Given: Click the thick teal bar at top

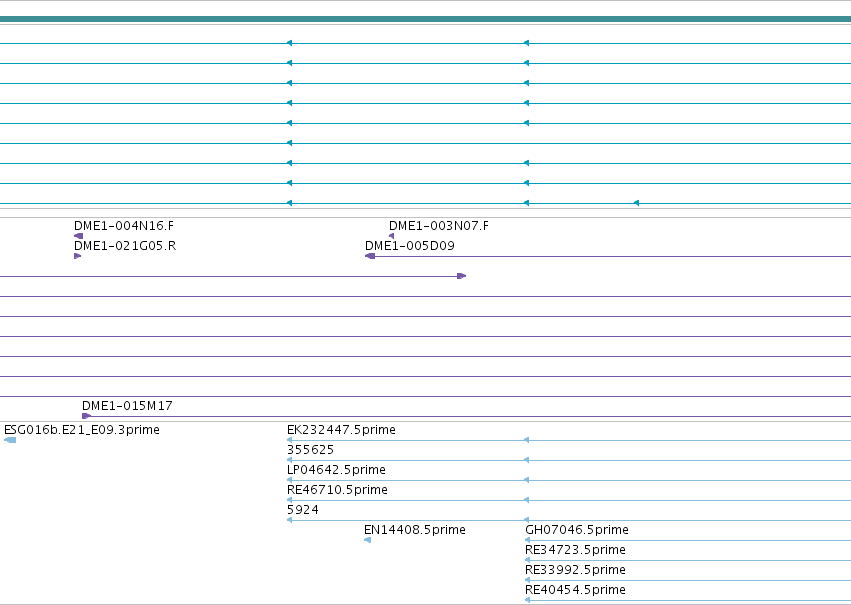Looking at the screenshot, I should point(426,19).
